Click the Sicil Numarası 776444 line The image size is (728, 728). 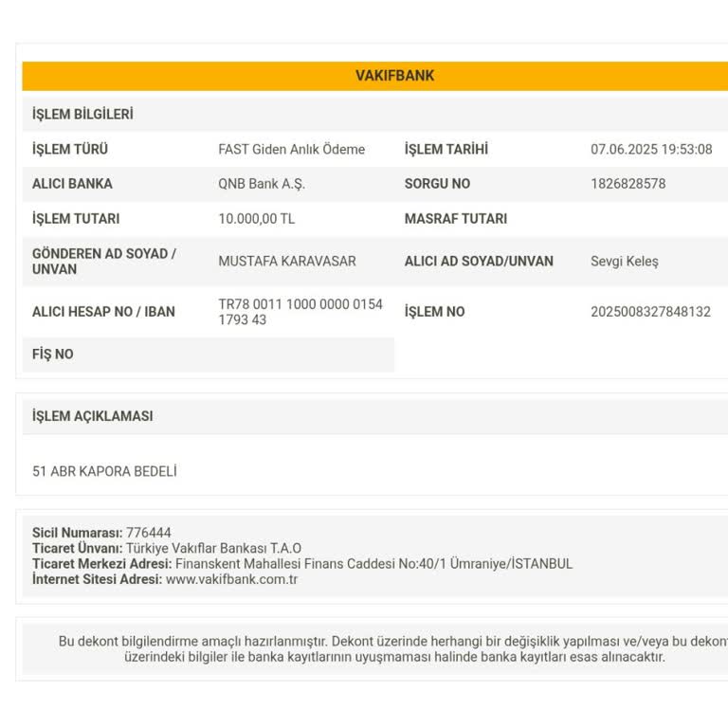pos(101,533)
